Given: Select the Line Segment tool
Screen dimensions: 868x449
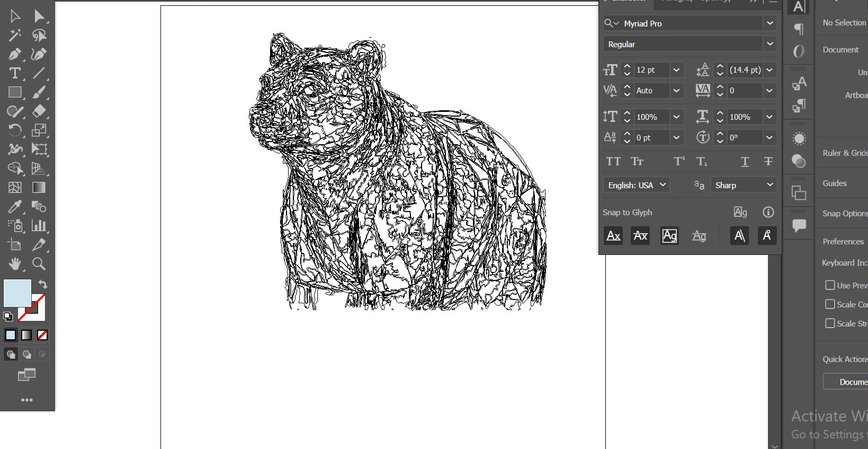Looking at the screenshot, I should [39, 73].
